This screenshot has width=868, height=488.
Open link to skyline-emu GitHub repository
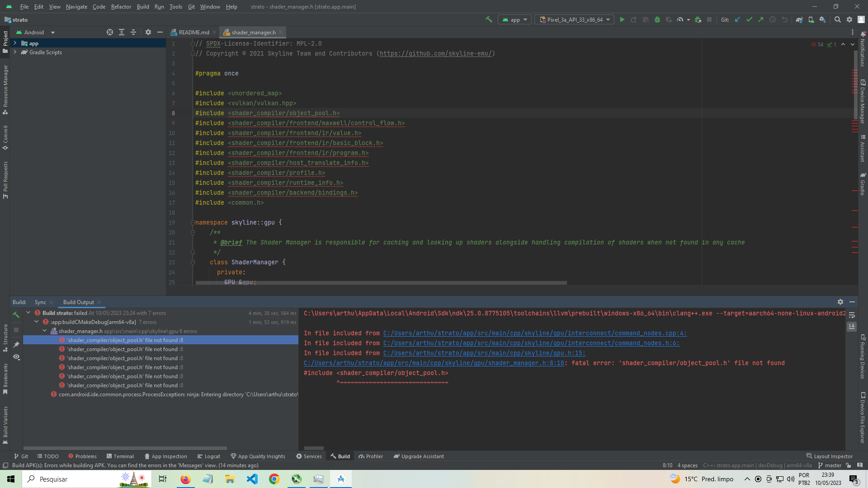(435, 53)
